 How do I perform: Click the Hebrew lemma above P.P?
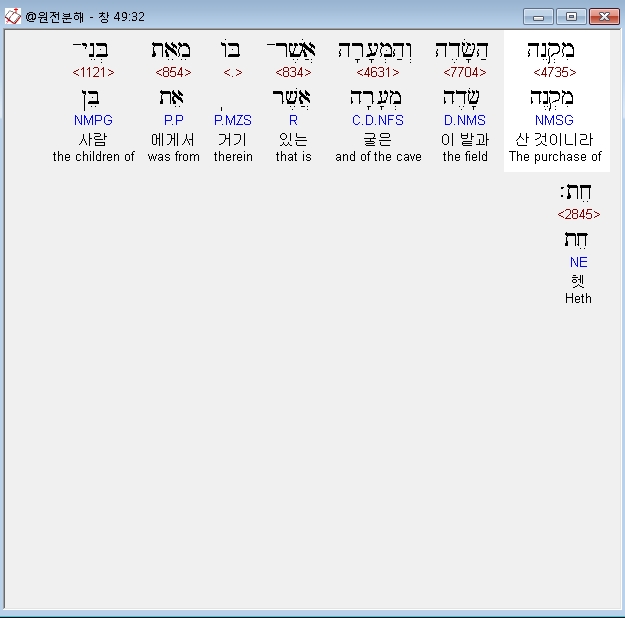click(172, 98)
